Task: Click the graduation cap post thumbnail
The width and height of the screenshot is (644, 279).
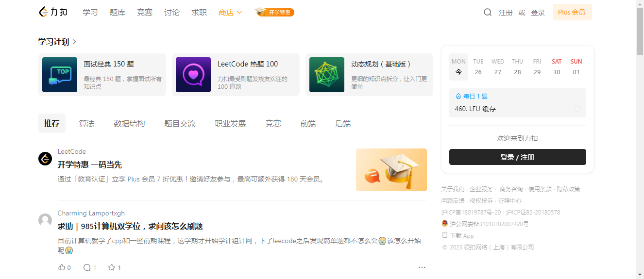Action: click(x=391, y=170)
